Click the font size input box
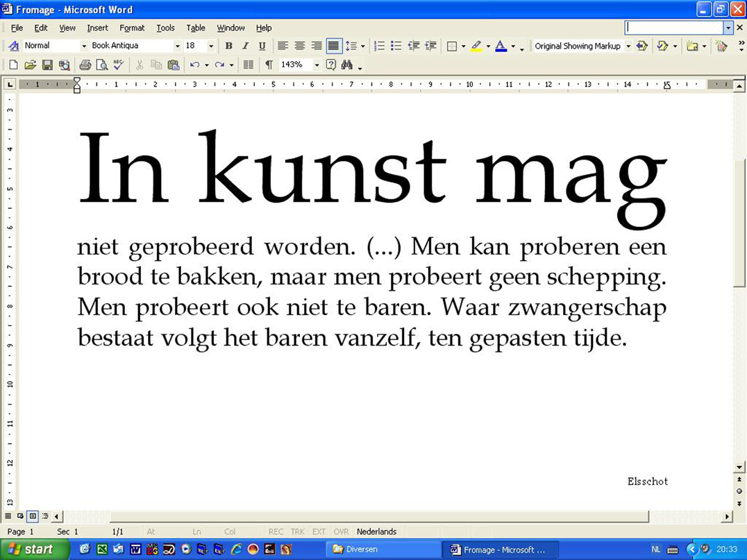This screenshot has width=747, height=560. coord(194,46)
